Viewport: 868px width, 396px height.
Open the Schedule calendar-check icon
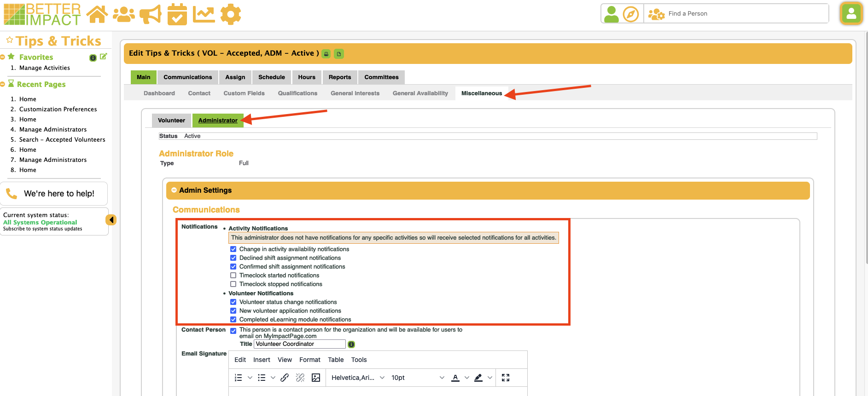pos(177,14)
